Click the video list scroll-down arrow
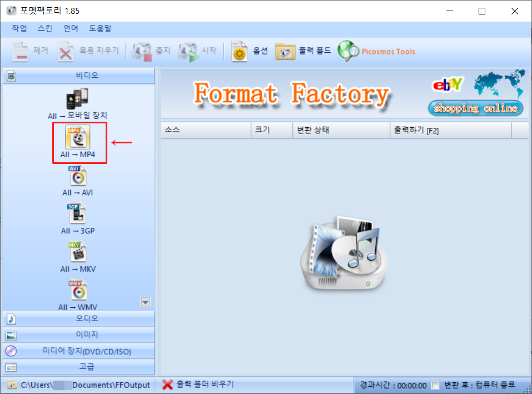532x394 pixels. click(145, 302)
